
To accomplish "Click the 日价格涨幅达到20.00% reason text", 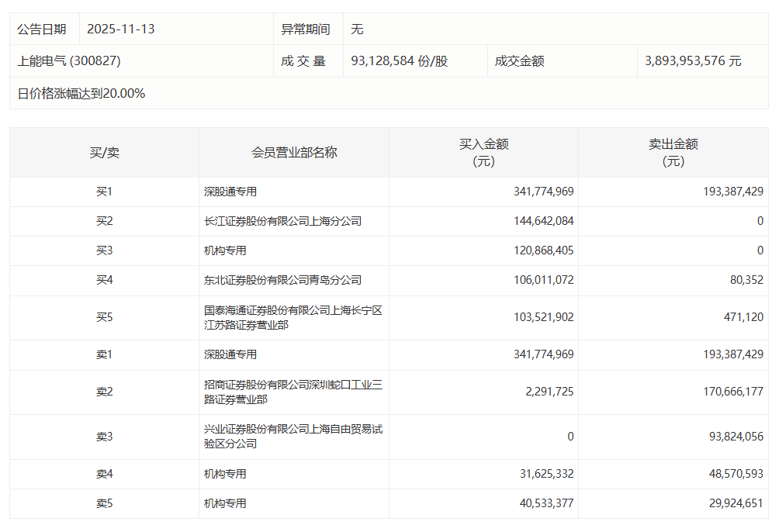I will 81,93.
